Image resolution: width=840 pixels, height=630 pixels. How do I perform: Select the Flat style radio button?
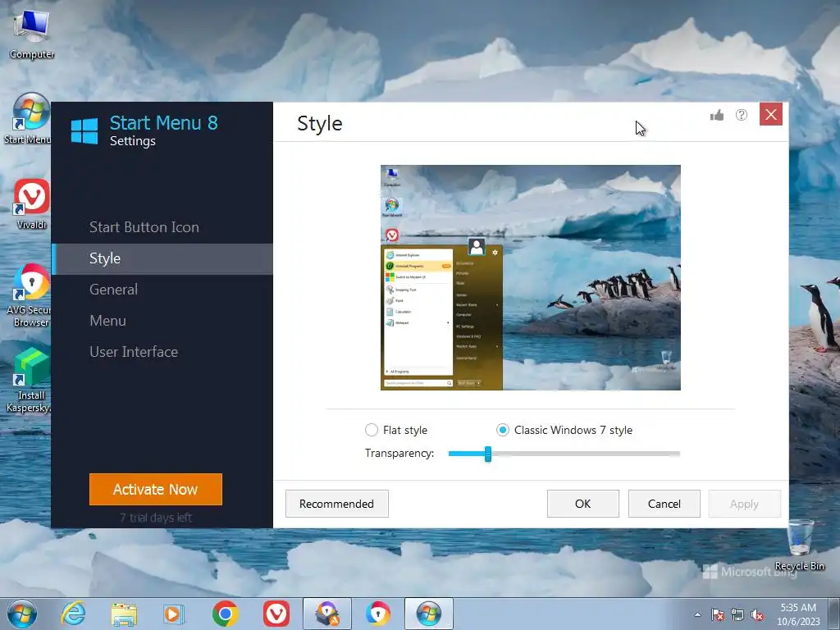(372, 430)
